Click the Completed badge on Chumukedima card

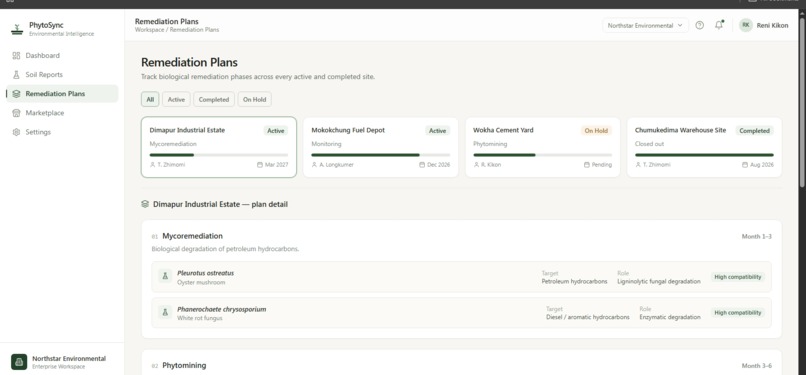(x=755, y=131)
